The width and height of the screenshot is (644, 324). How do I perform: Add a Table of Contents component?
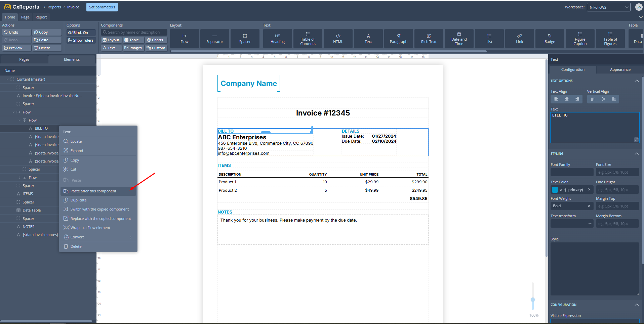click(308, 39)
